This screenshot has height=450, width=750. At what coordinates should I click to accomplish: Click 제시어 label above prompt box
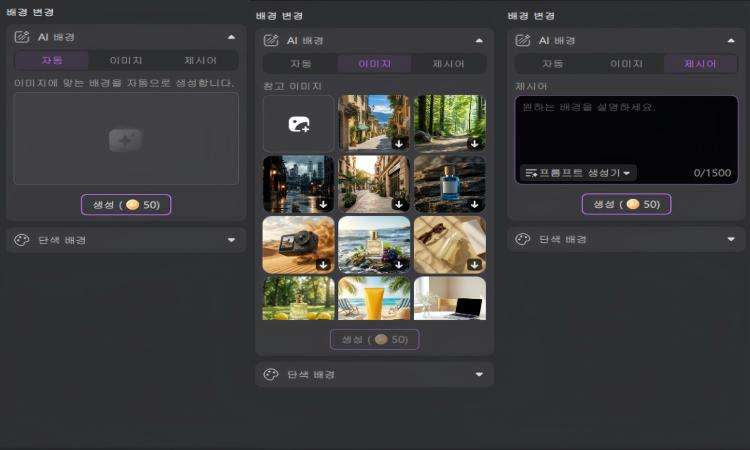point(531,87)
